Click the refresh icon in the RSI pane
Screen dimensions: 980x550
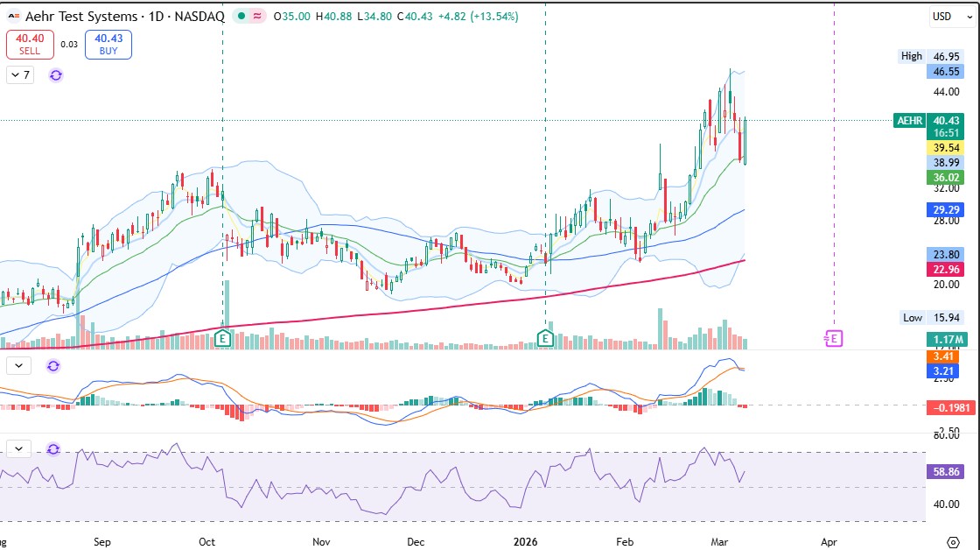[53, 448]
